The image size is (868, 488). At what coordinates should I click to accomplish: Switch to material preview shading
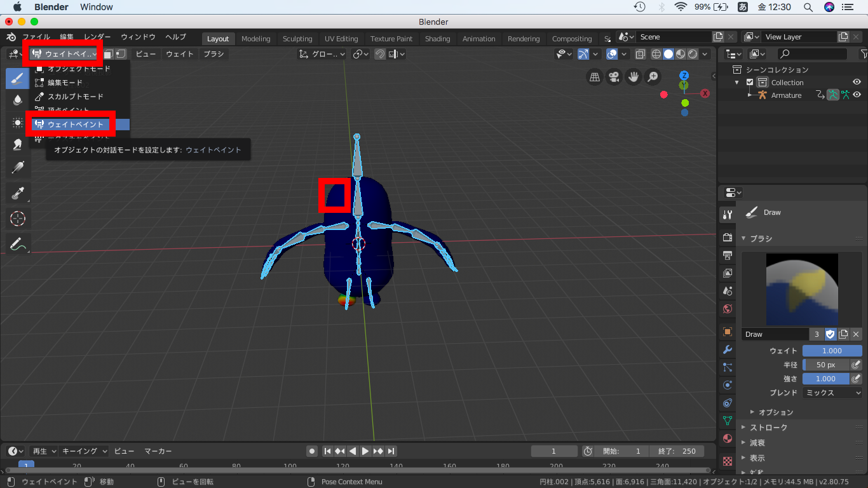click(681, 54)
